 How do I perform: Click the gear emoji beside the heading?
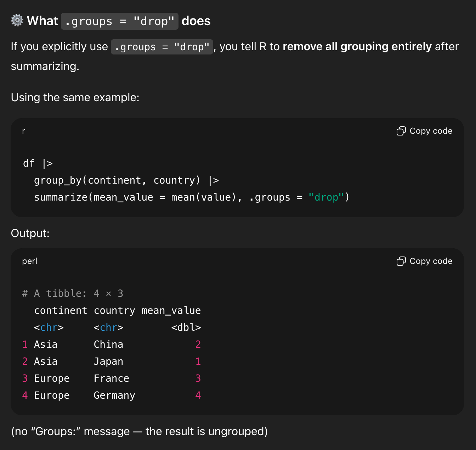(17, 21)
